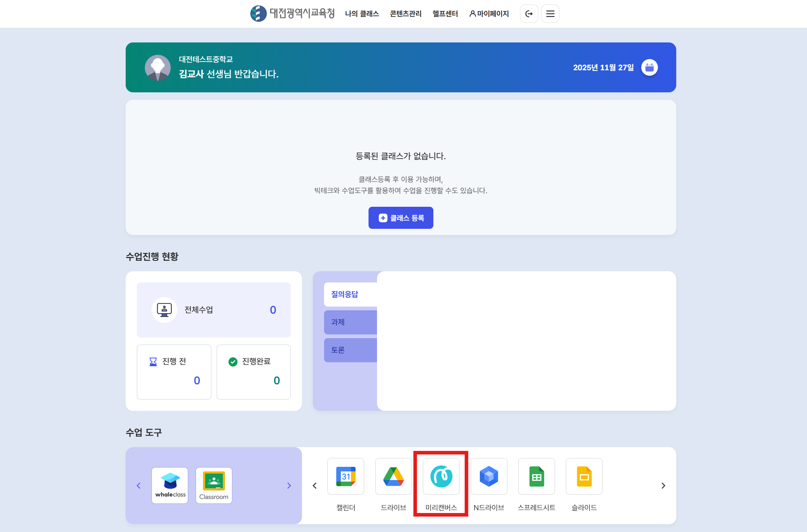Open the Google Classroom platform icon
Screen dimensions: 807x532
click(x=214, y=485)
